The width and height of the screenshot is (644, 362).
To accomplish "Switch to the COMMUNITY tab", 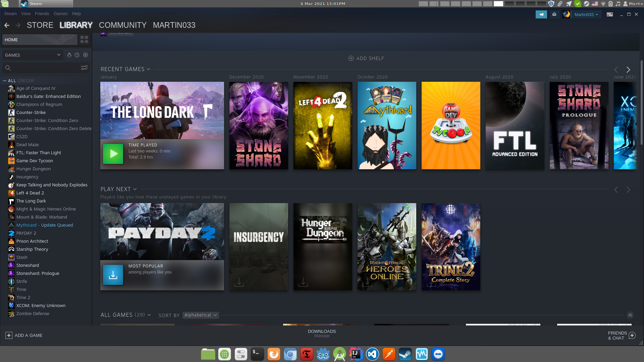I will click(123, 25).
